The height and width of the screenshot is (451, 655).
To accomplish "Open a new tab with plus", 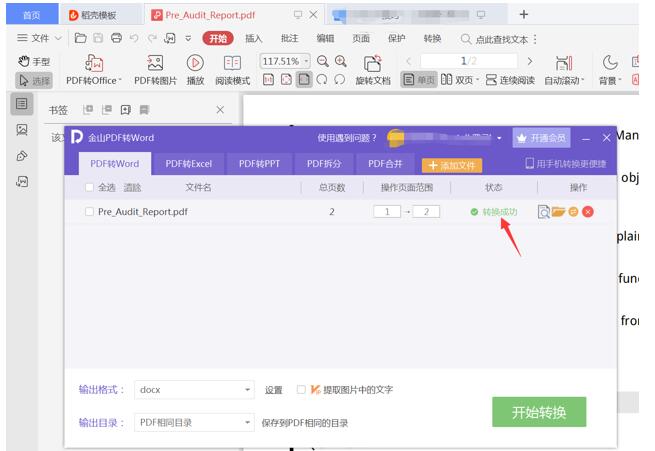I will click(x=523, y=15).
